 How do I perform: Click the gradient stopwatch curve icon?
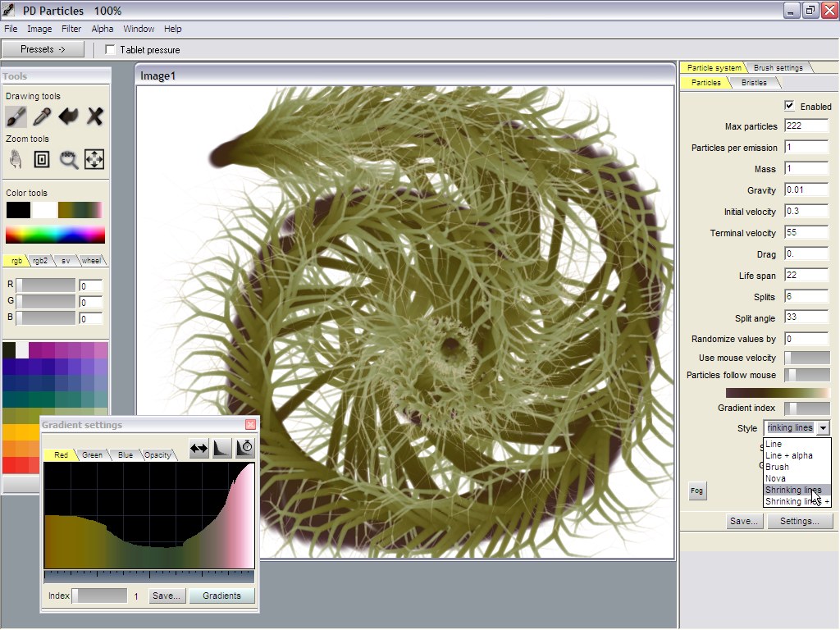pyautogui.click(x=244, y=449)
